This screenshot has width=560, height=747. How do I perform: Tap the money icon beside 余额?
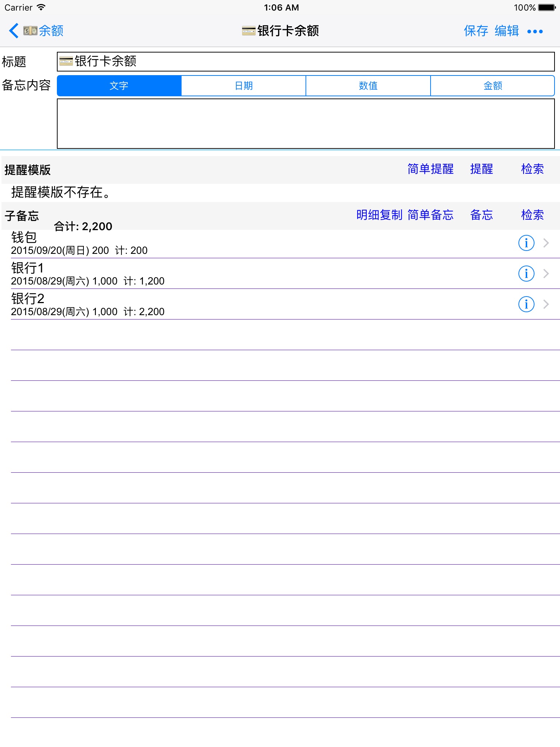pyautogui.click(x=30, y=31)
